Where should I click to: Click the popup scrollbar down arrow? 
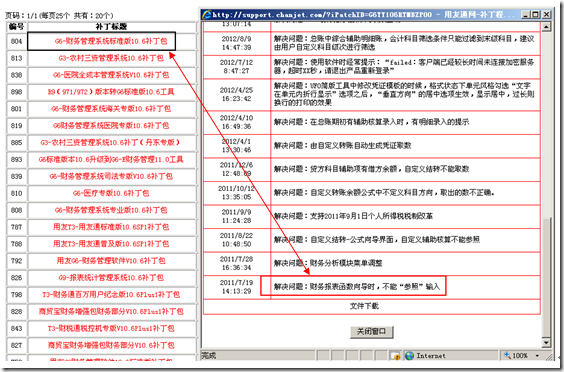click(x=546, y=342)
